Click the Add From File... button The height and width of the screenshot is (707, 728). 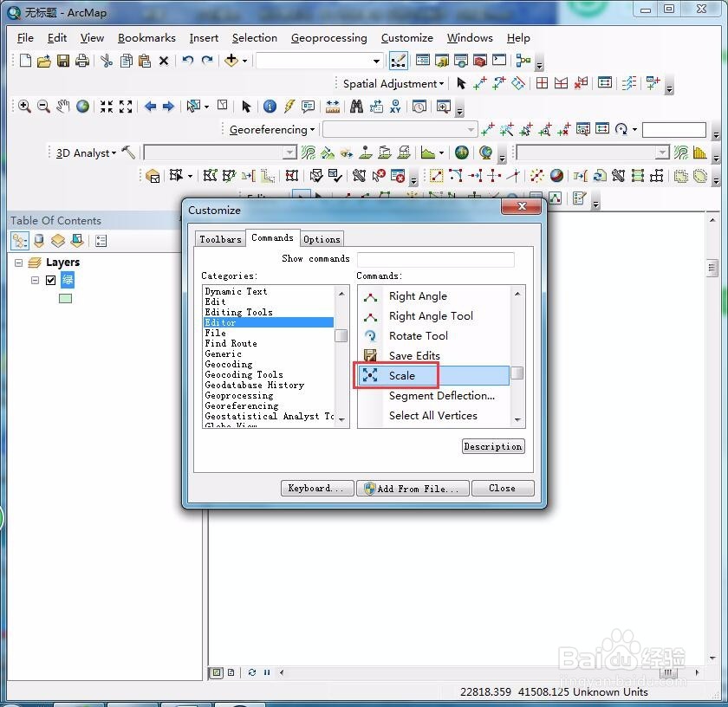pos(413,489)
